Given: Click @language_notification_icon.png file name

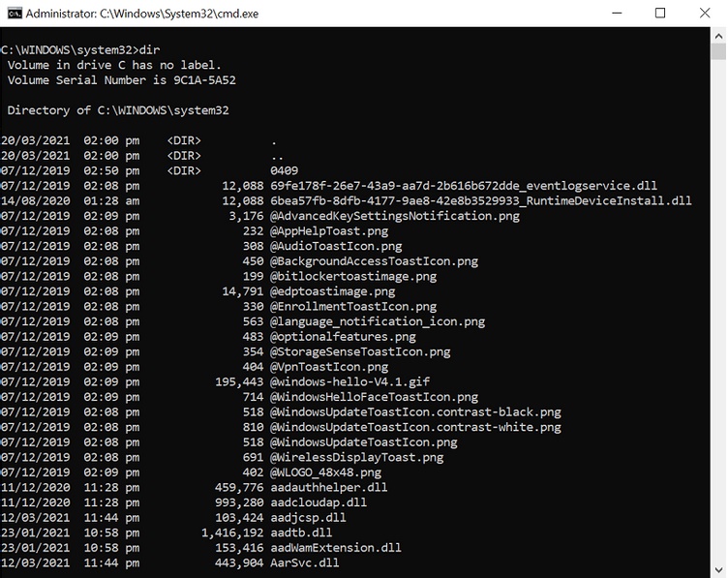Looking at the screenshot, I should click(x=378, y=321).
